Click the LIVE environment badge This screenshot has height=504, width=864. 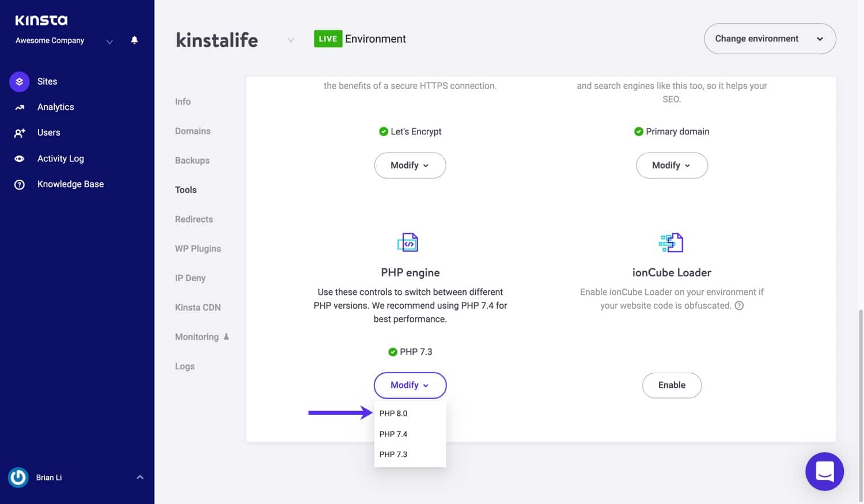pyautogui.click(x=328, y=39)
